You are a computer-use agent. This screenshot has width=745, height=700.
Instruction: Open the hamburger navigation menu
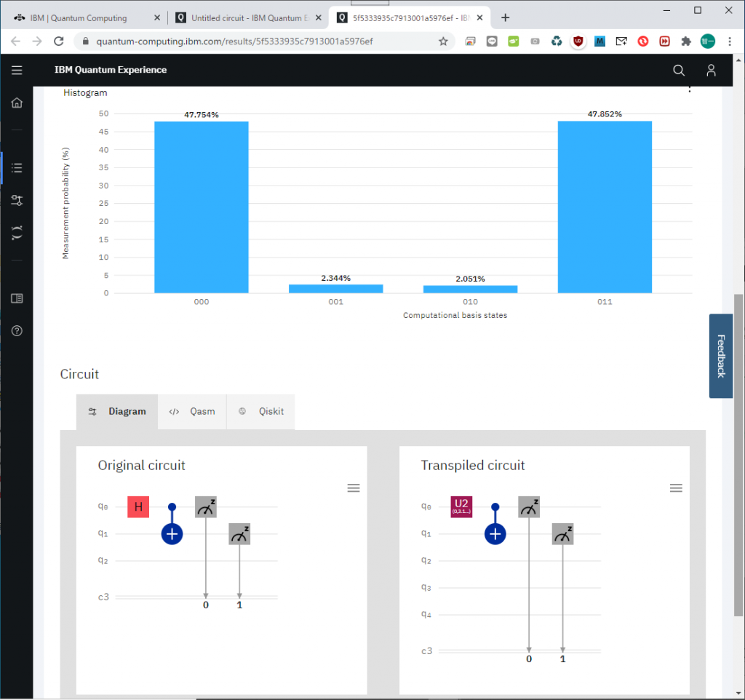pyautogui.click(x=17, y=70)
